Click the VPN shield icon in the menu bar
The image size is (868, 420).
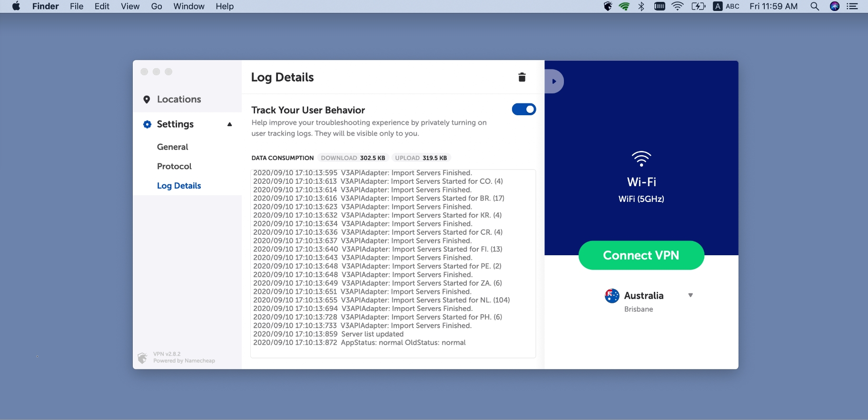pos(608,6)
